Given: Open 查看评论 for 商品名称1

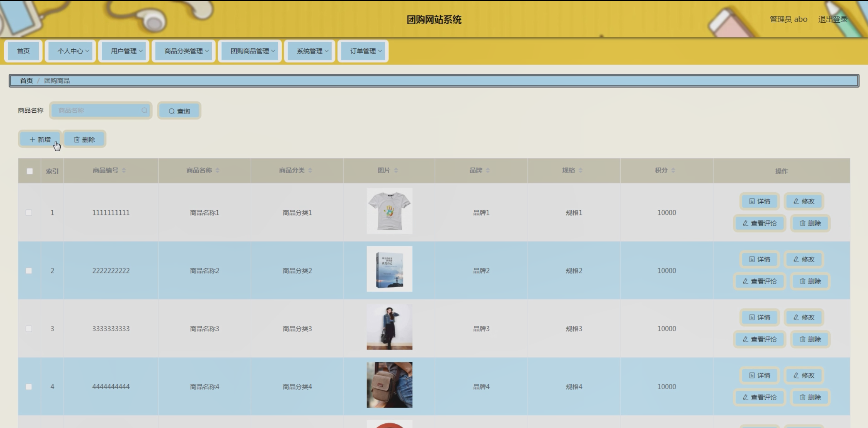Looking at the screenshot, I should [x=759, y=223].
